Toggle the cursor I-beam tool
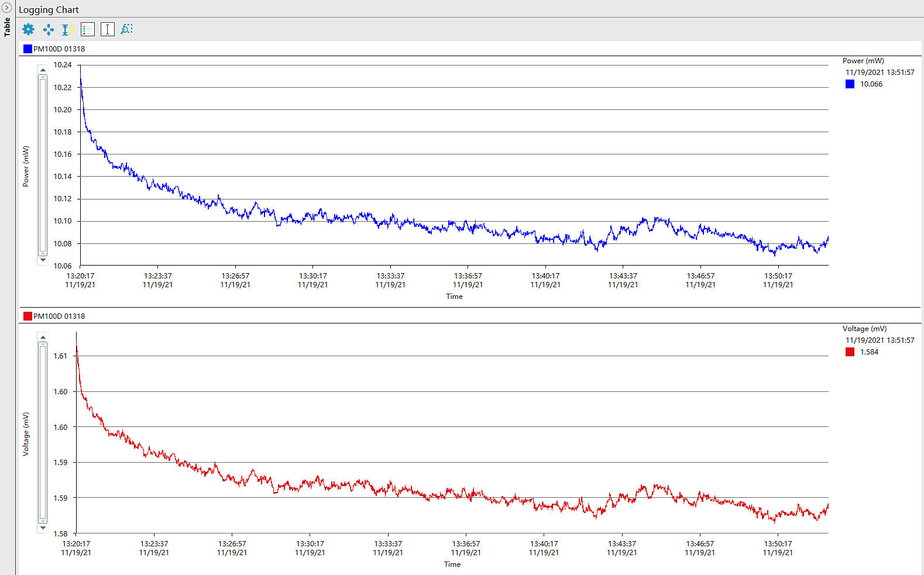 [x=108, y=29]
